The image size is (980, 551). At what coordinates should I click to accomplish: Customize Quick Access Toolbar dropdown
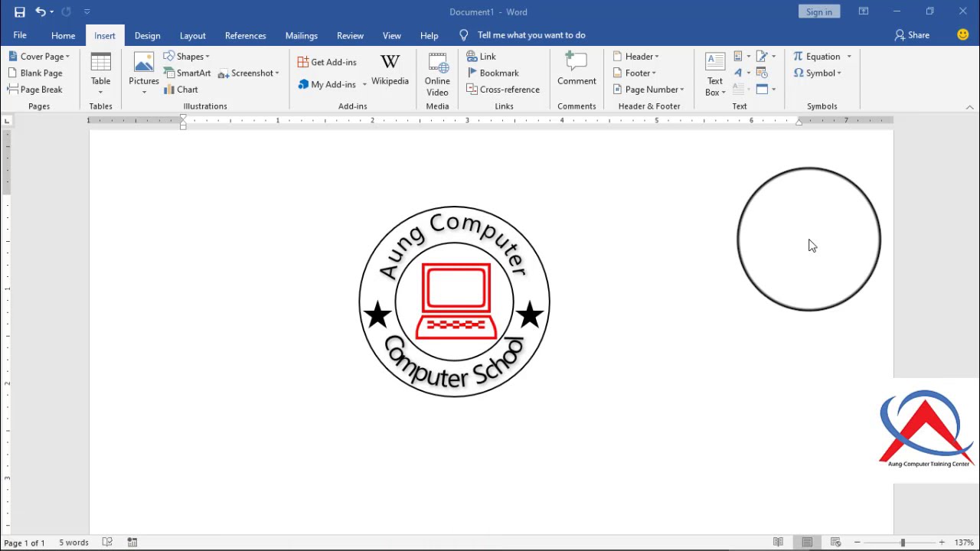[x=87, y=11]
